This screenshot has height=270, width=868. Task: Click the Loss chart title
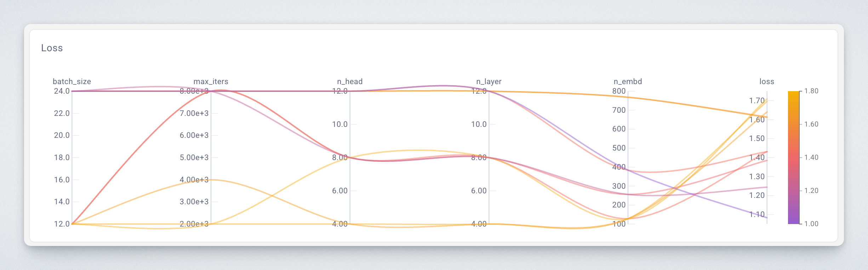[52, 48]
